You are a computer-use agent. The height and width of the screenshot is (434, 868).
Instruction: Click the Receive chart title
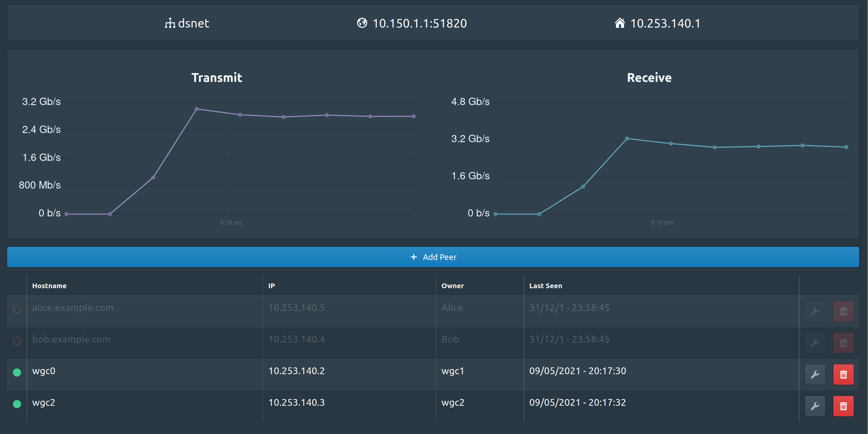pos(649,77)
